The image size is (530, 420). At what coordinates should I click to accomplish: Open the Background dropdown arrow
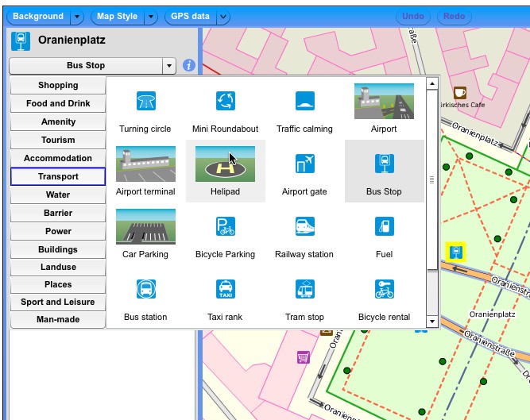(x=76, y=17)
